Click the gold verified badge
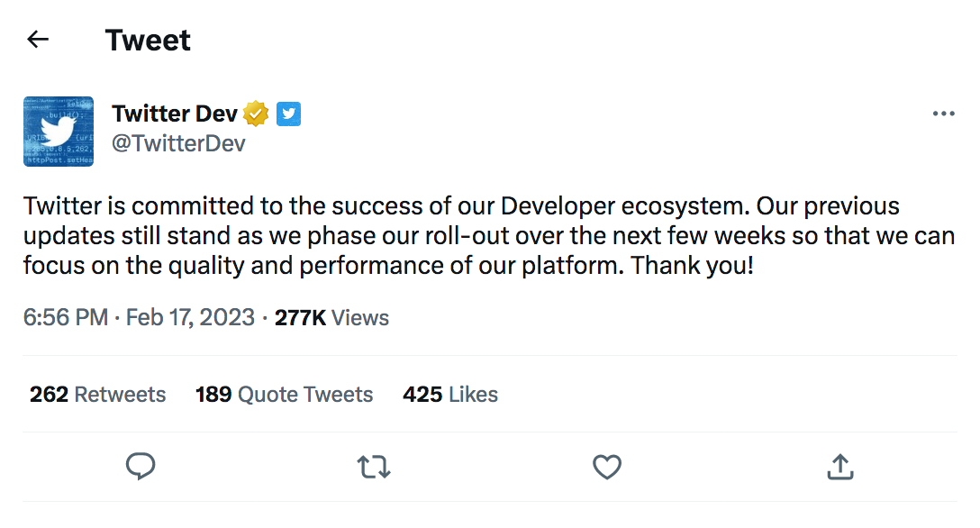 pyautogui.click(x=256, y=114)
